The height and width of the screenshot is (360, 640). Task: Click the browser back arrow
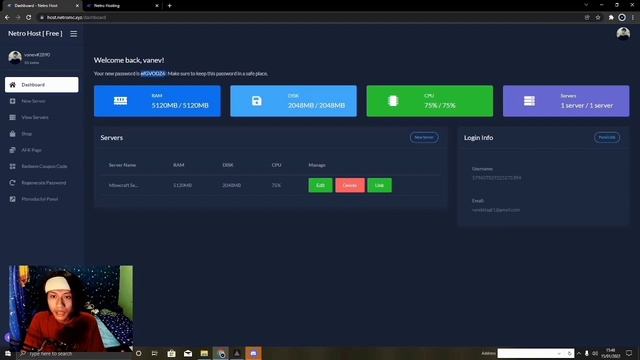[x=7, y=18]
